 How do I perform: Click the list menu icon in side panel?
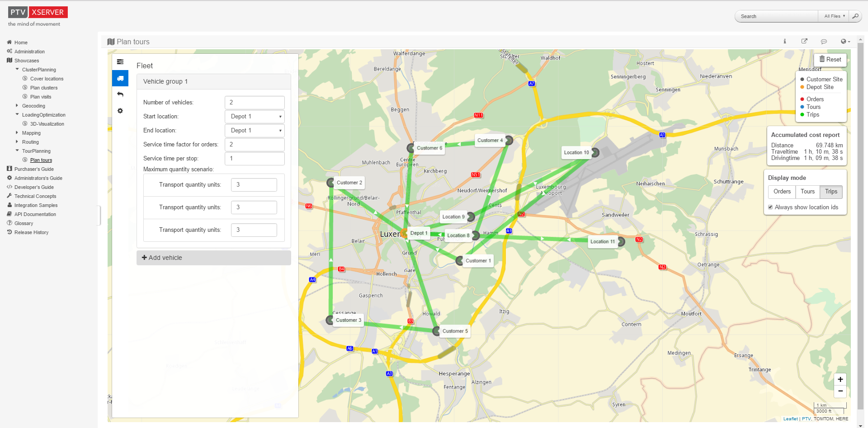[x=120, y=62]
